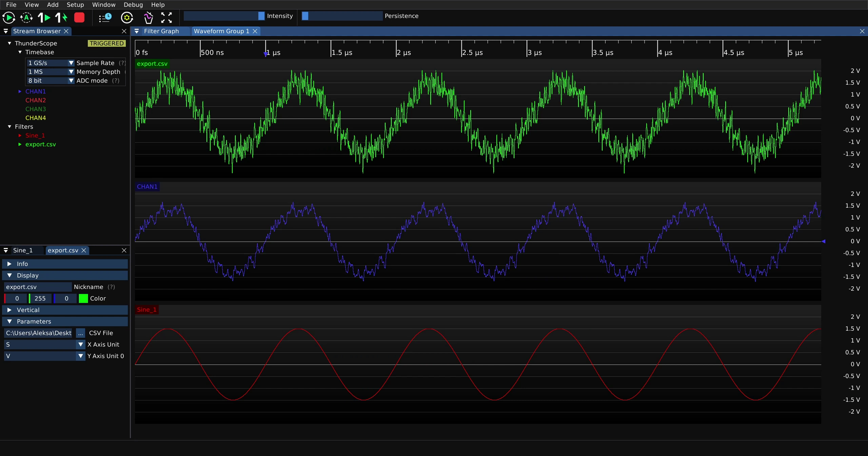Open the properties panel menu triangle next to Sine_1
Screen dimensions: 868x456
pos(6,250)
